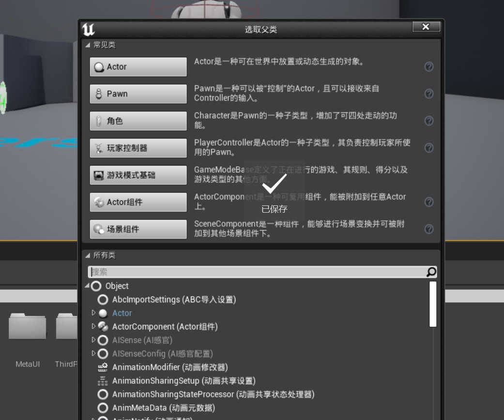Click the help icon for Character description
The height and width of the screenshot is (420, 504).
click(428, 121)
